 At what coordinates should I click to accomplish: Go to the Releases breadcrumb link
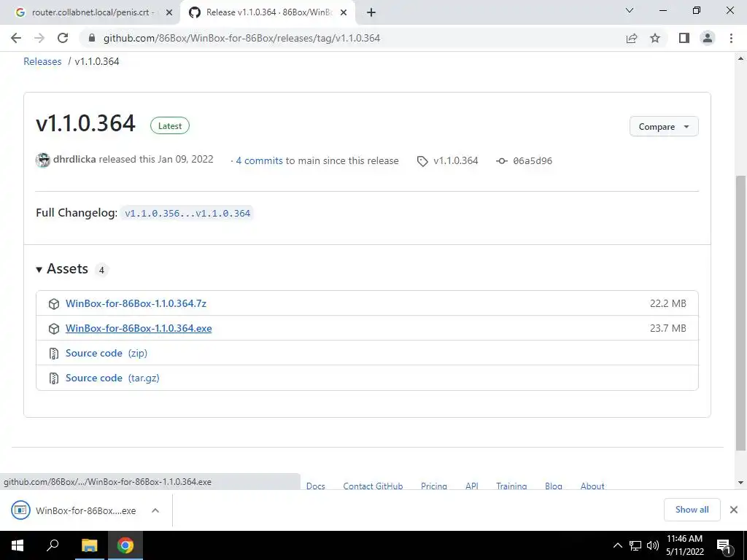42,61
